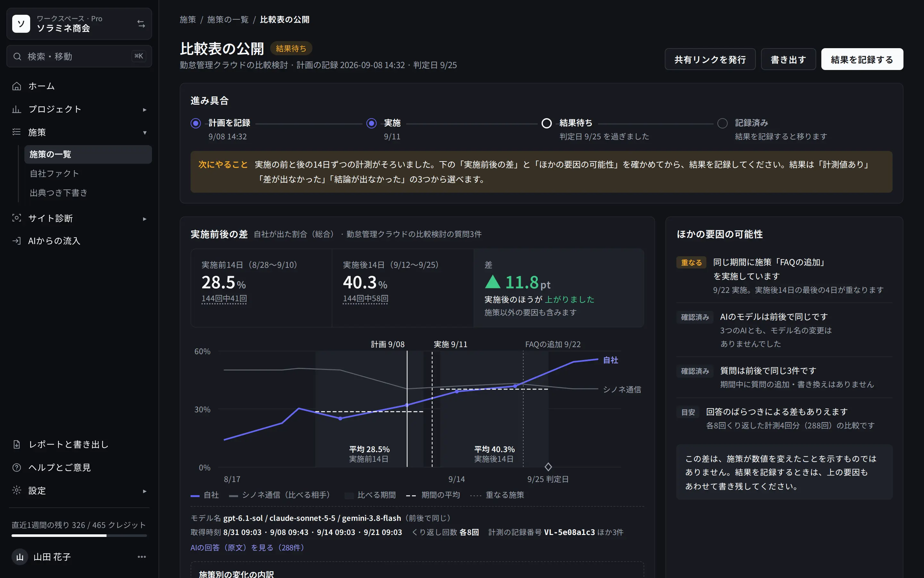924x578 pixels.
Task: Show details for 144回中41回
Action: 224,299
